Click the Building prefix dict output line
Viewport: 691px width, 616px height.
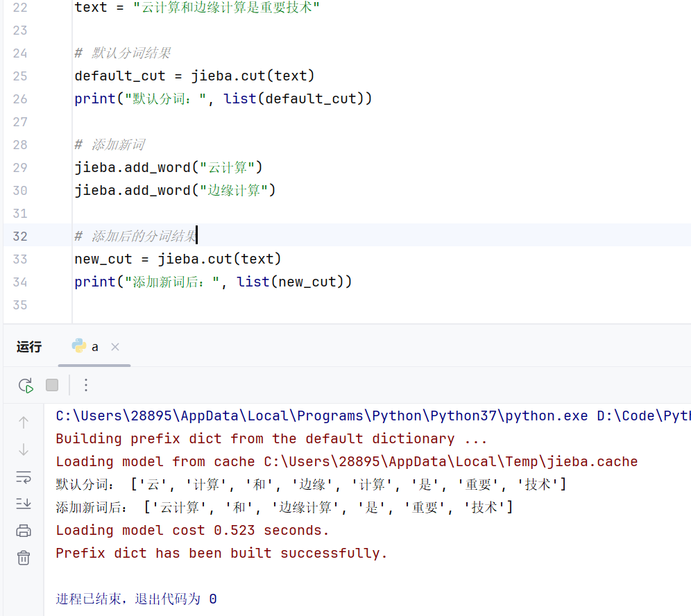point(271,439)
